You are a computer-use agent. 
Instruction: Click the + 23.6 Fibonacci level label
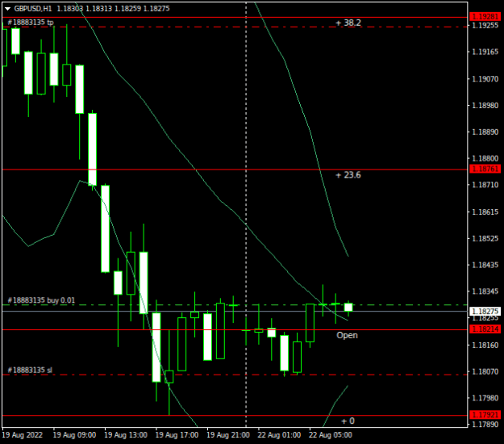pyautogui.click(x=348, y=175)
